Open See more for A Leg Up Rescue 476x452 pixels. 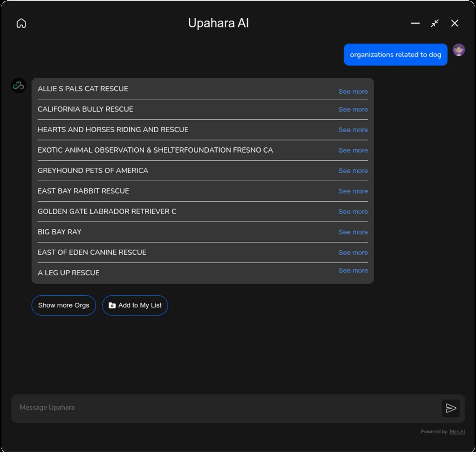(x=353, y=271)
